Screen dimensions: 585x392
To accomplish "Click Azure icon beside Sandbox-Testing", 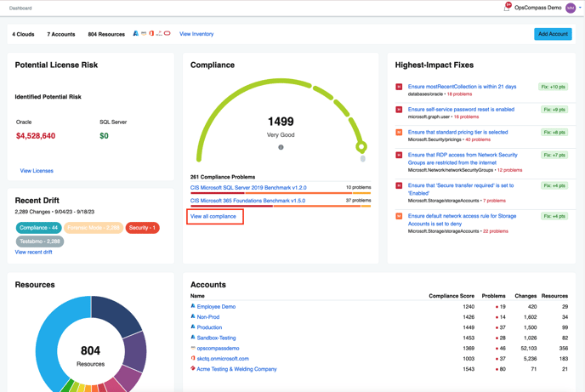I will (x=193, y=338).
